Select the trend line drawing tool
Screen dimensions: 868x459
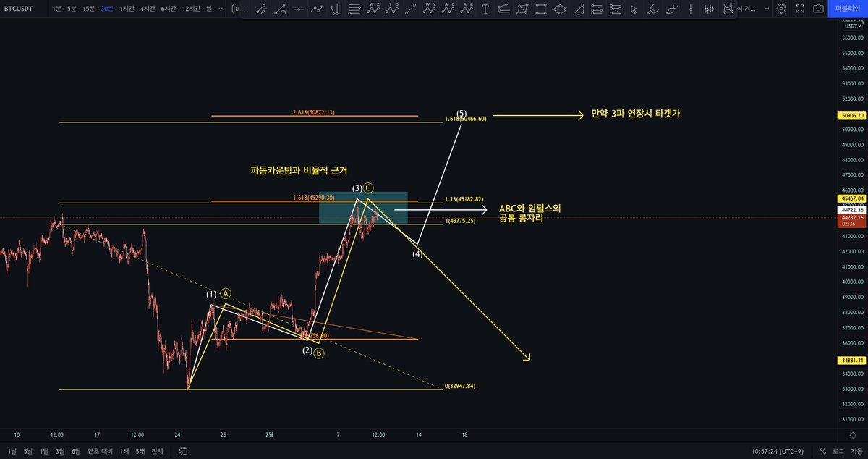[x=263, y=10]
